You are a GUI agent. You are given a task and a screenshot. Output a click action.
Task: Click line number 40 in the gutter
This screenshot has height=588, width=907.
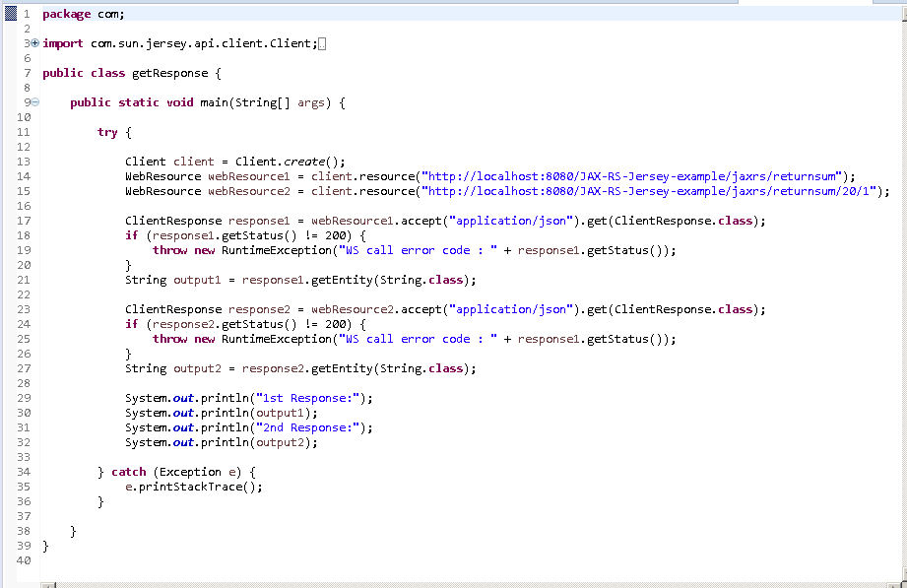pos(24,560)
